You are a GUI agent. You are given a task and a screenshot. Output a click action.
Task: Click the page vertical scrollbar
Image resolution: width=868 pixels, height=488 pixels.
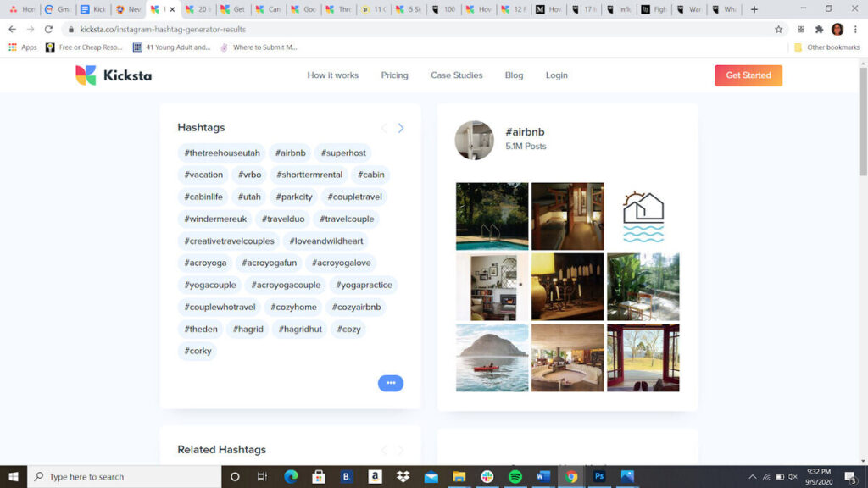(863, 122)
